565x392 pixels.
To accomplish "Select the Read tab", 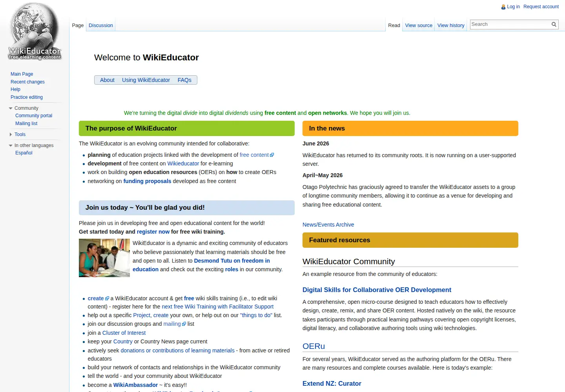I will 394,25.
